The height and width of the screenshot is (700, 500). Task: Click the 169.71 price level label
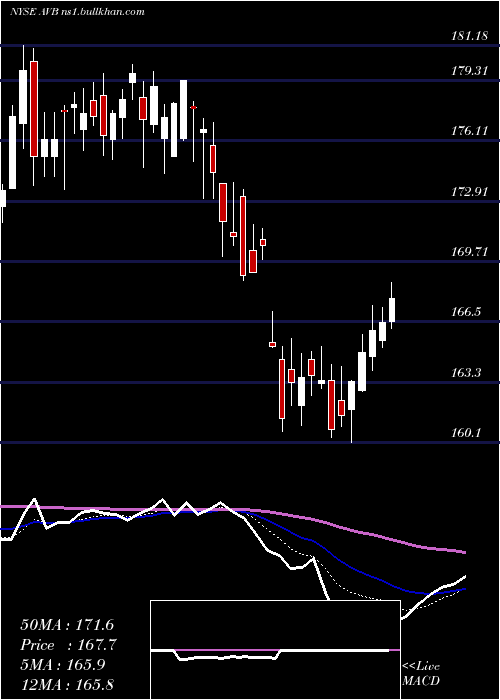tap(469, 252)
